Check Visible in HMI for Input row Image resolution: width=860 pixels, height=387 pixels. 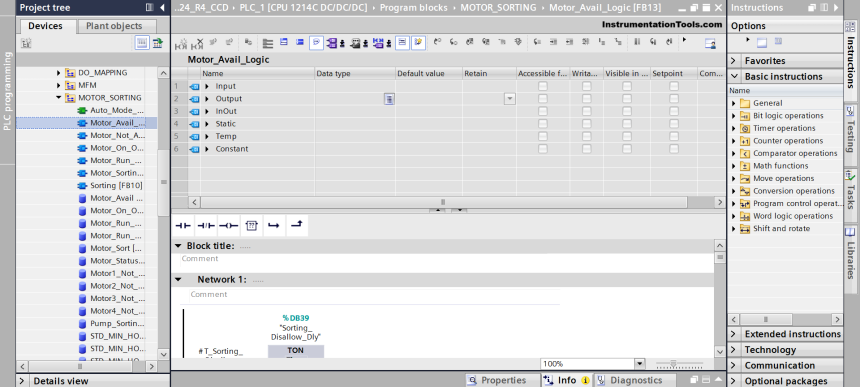point(627,86)
